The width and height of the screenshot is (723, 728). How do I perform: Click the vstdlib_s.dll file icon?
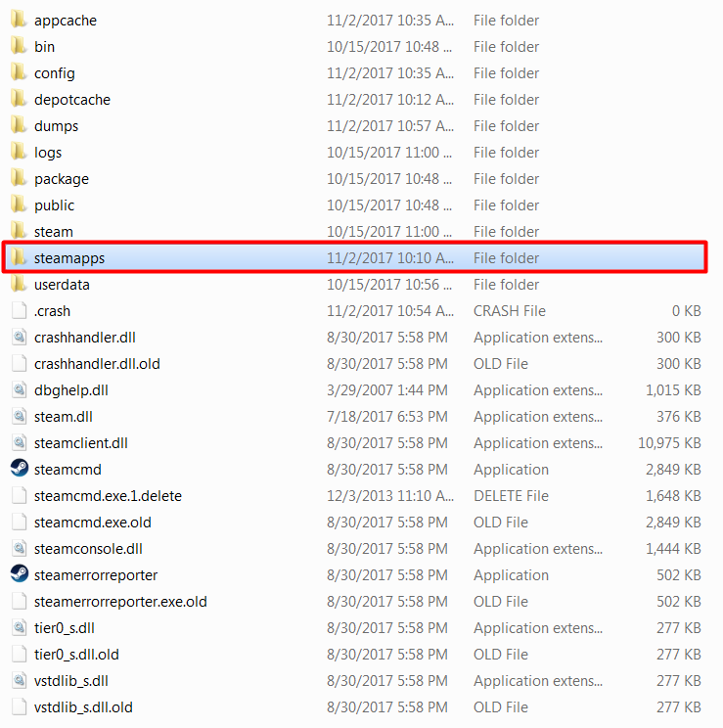(x=19, y=681)
